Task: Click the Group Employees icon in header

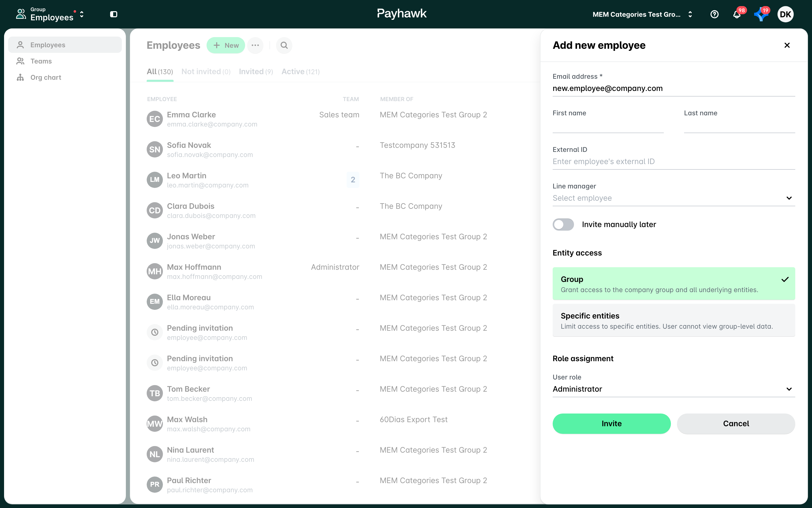Action: [x=21, y=14]
